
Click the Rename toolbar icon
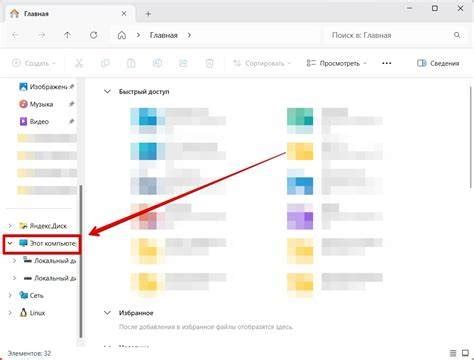(x=157, y=63)
